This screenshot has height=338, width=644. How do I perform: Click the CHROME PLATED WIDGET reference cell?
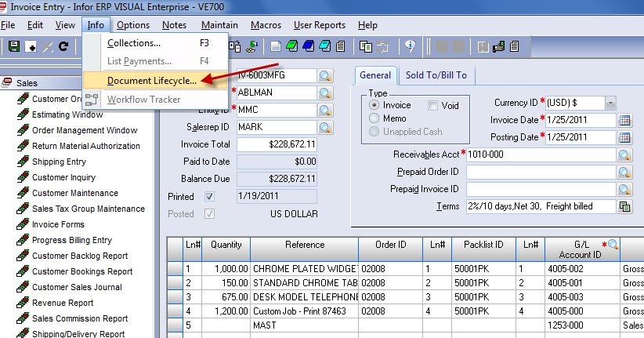pos(304,269)
